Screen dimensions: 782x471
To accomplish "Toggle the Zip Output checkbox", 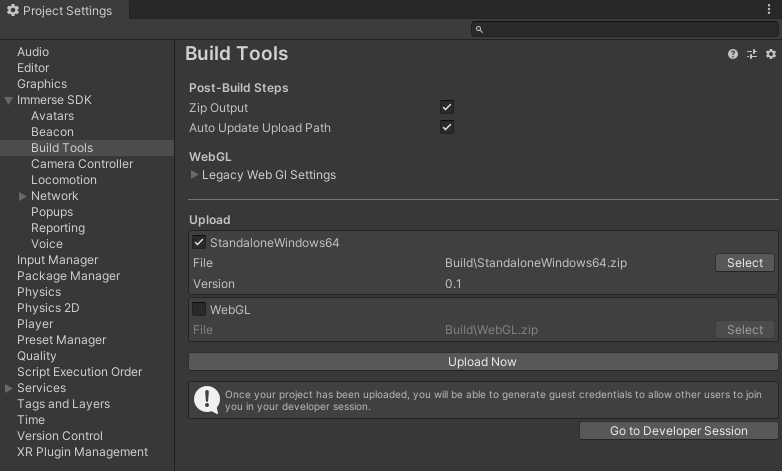I will pos(447,107).
